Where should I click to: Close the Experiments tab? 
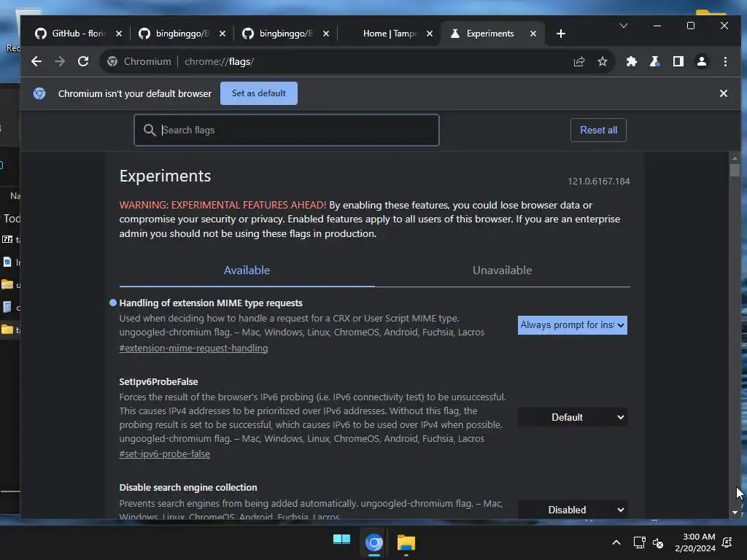533,34
